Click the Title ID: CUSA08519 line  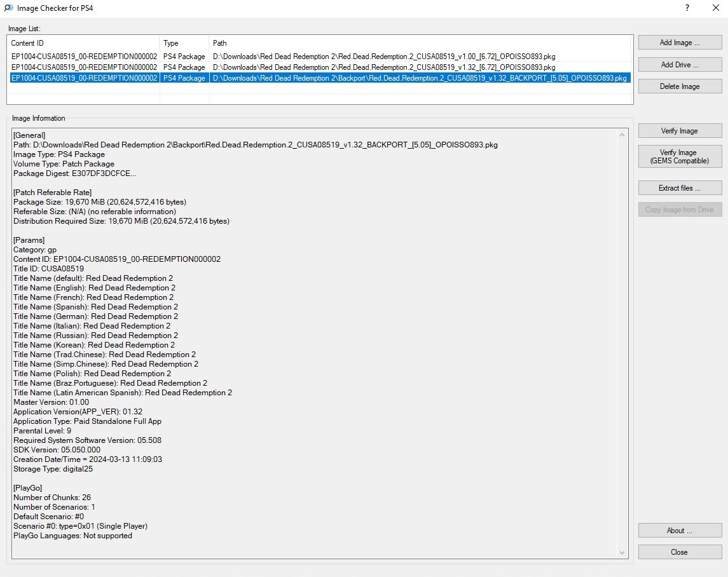click(49, 269)
